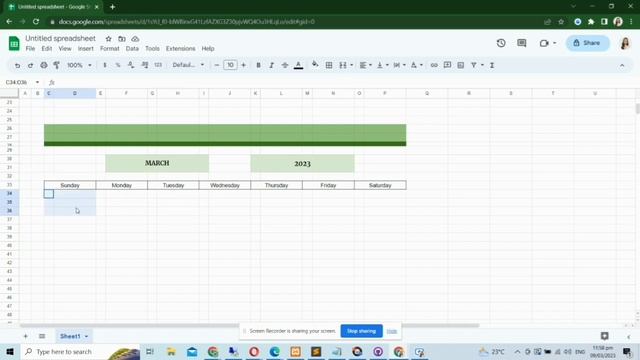
Task: Click the MARCH cell
Action: [157, 163]
